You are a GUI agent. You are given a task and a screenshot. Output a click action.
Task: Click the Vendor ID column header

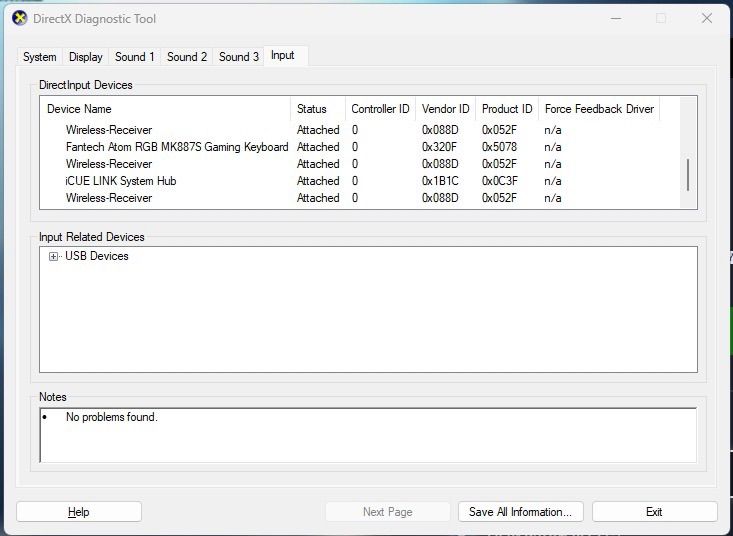click(445, 109)
